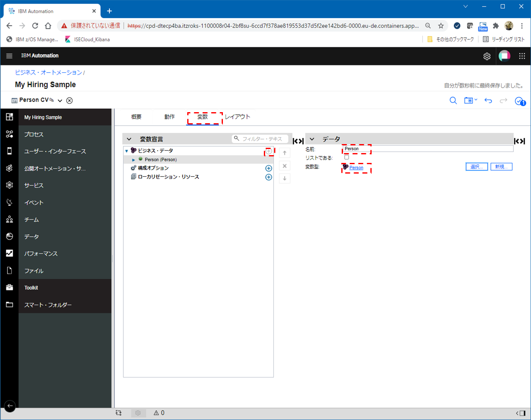Click the 選択... button
Screen dimensions: 531x420
(477, 167)
